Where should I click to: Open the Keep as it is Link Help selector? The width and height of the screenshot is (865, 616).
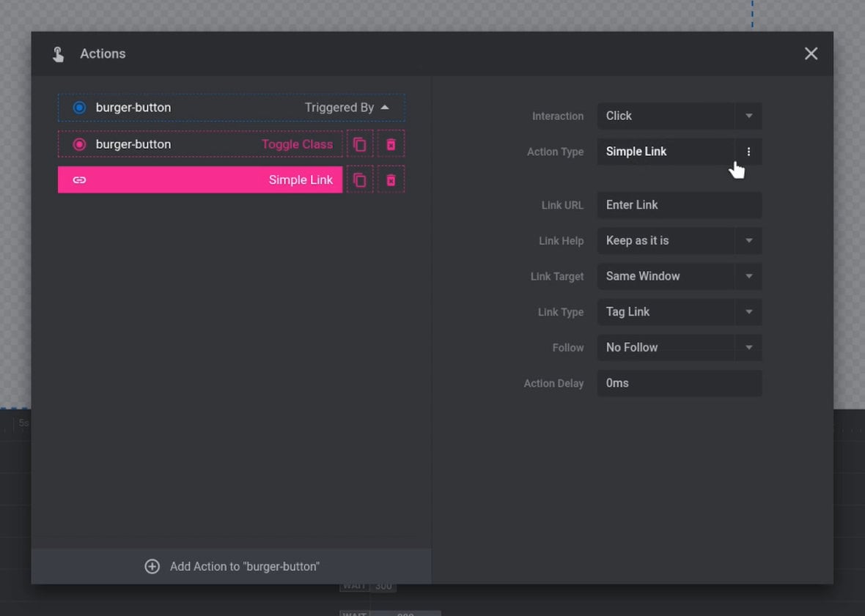(679, 240)
